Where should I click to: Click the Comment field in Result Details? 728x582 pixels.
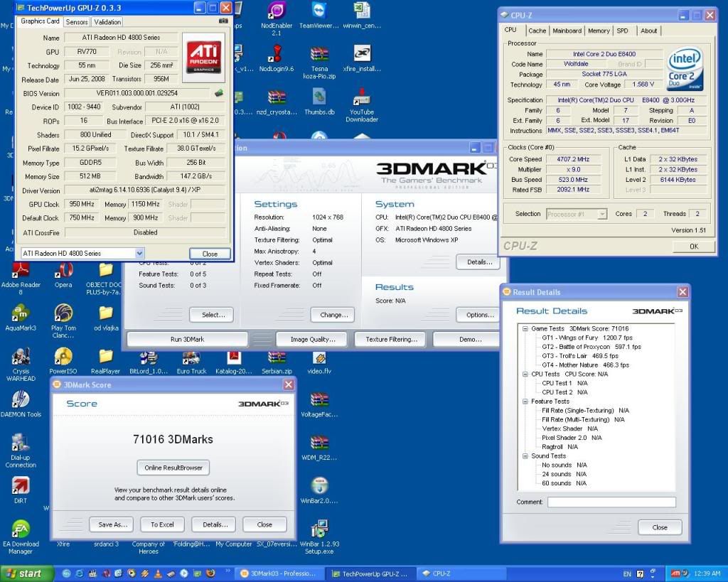tap(611, 502)
